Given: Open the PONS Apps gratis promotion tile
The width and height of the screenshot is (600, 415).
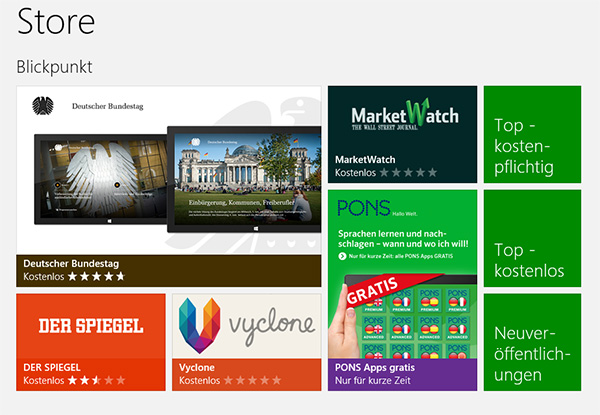Looking at the screenshot, I should [x=403, y=290].
